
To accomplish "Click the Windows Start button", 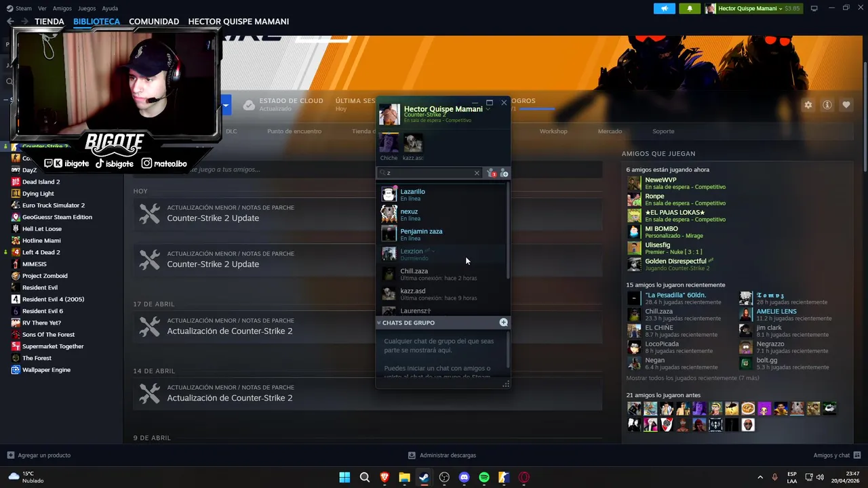I will 344,477.
